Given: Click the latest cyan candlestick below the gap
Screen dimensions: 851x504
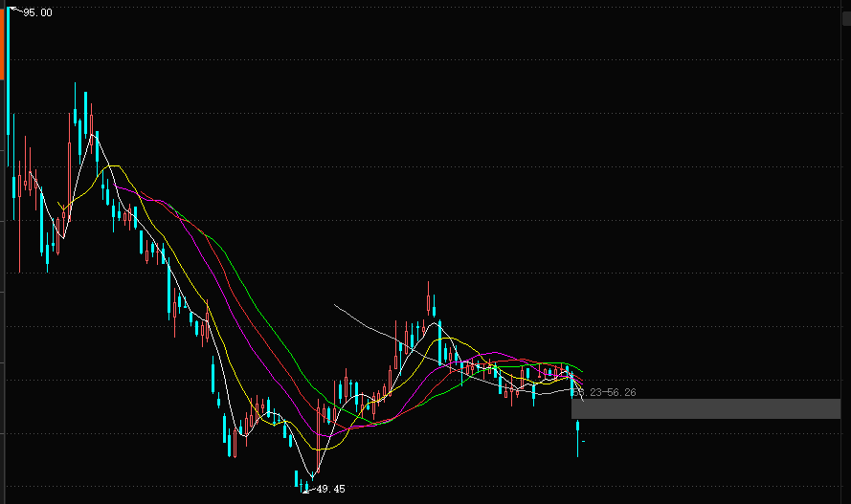Looking at the screenshot, I should 577,438.
